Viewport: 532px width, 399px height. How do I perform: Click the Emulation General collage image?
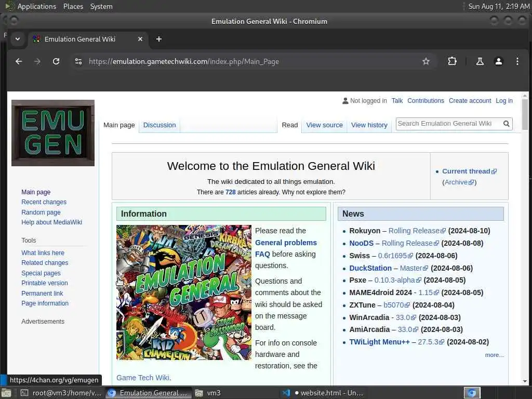[x=184, y=292]
